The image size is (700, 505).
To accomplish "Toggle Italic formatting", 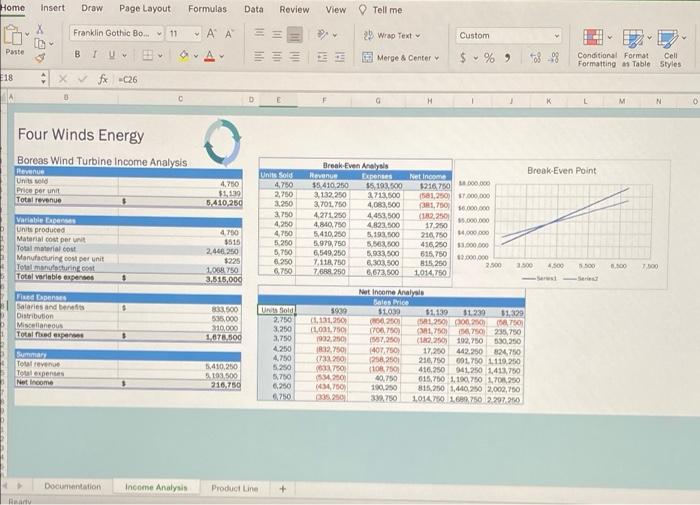I will tap(95, 54).
